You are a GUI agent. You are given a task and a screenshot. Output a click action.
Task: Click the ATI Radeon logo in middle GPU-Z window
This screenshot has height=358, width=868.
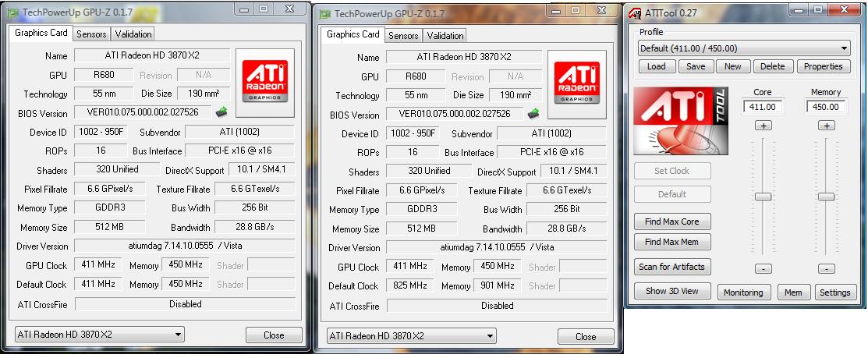tap(577, 84)
